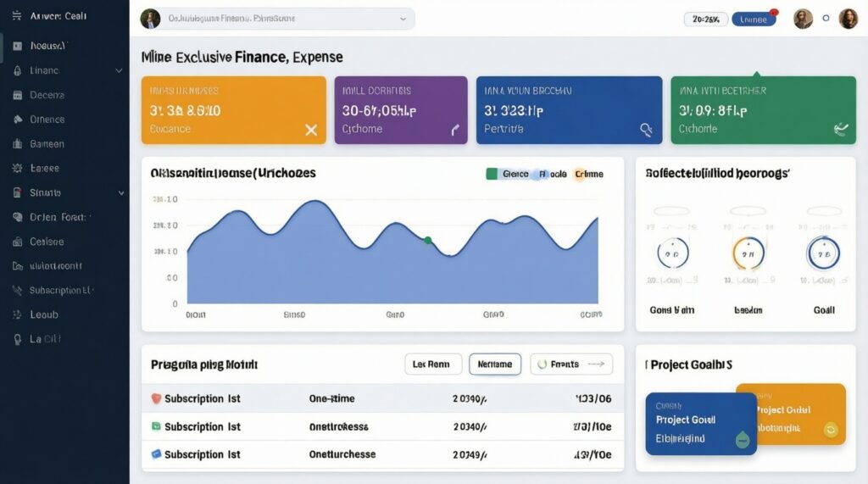Click the 'Lex Renm' button above the table

click(432, 364)
